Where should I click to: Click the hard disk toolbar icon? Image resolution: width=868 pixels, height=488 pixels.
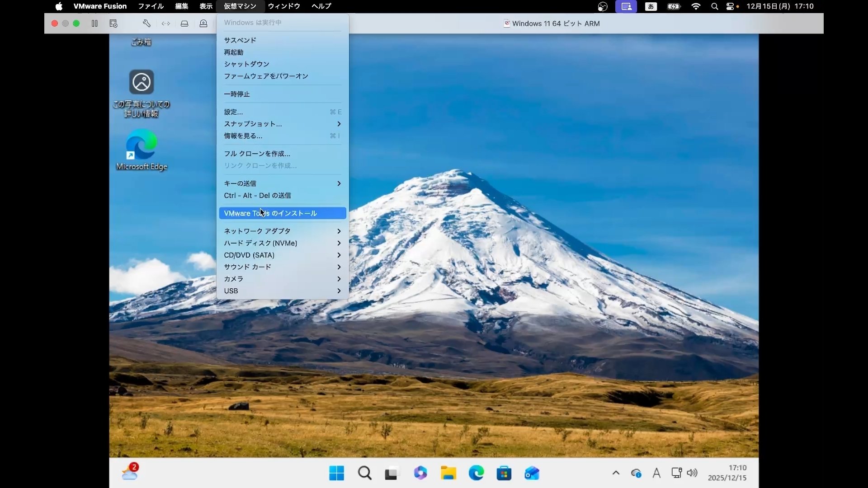point(184,23)
